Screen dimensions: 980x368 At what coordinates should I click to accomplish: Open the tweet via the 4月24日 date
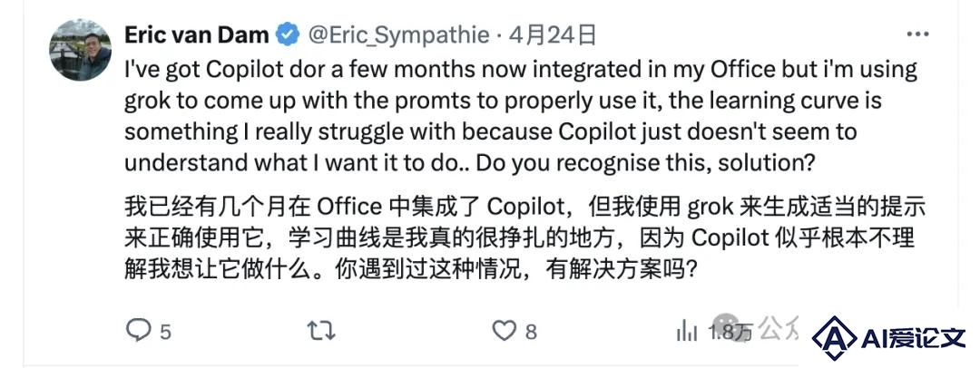point(552,35)
